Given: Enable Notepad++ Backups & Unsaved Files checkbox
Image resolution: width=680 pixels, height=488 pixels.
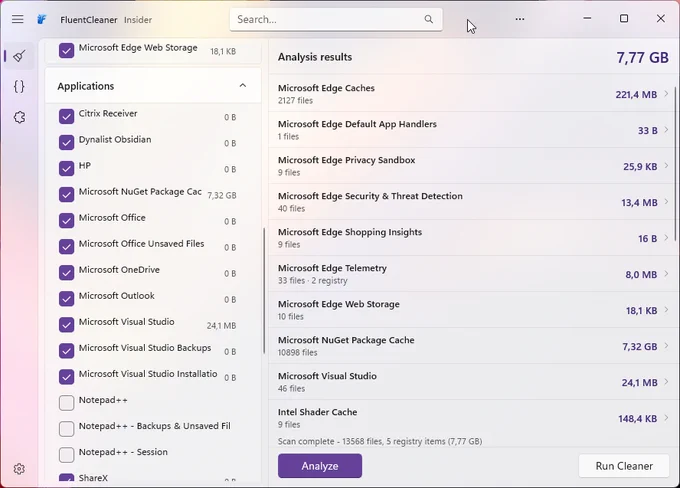Looking at the screenshot, I should click(x=66, y=429).
